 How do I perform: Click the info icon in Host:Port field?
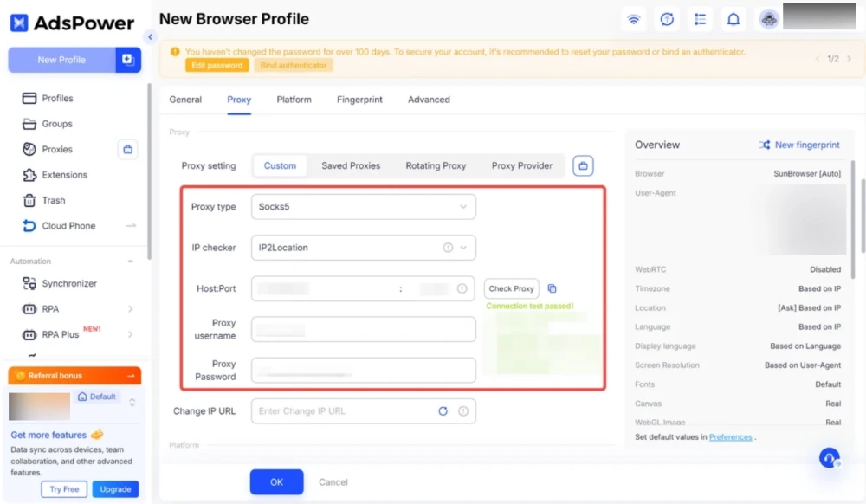[x=462, y=288]
